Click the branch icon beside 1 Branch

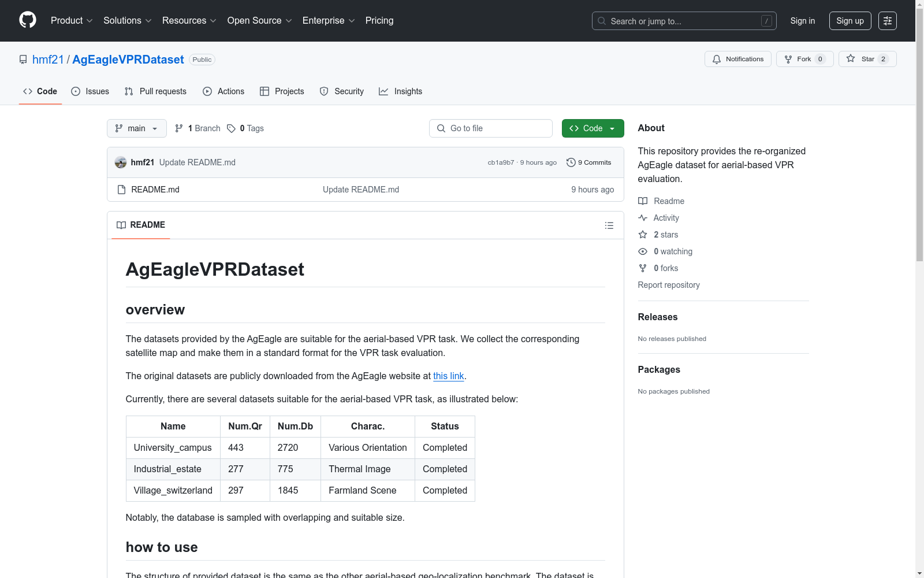pyautogui.click(x=179, y=128)
